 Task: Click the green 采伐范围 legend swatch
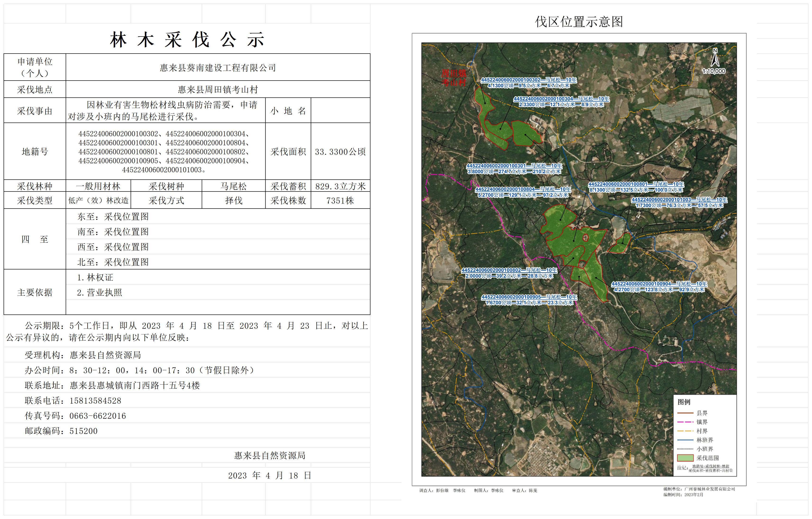click(x=685, y=458)
